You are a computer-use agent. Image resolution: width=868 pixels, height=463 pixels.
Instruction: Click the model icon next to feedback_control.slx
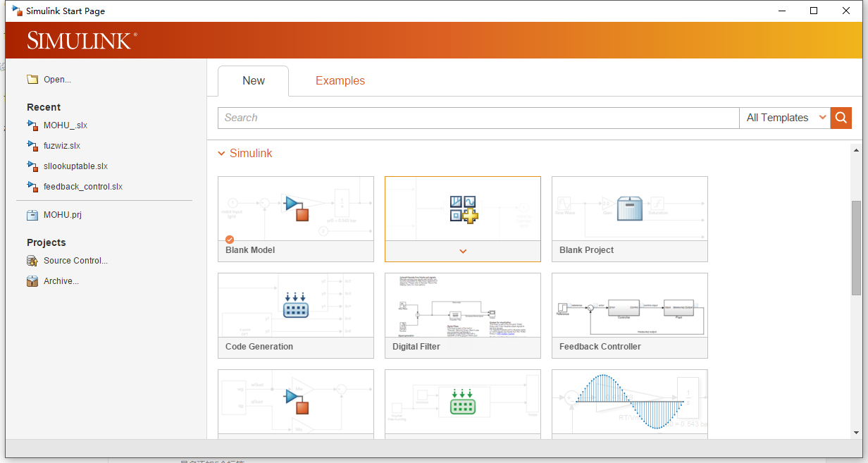click(x=32, y=187)
